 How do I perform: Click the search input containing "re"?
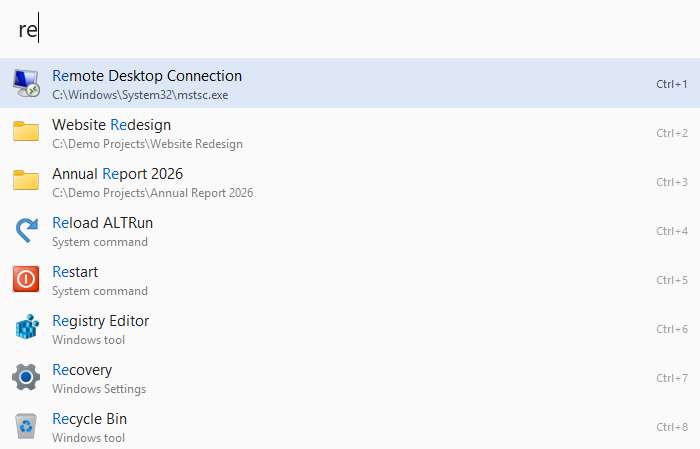tap(350, 29)
